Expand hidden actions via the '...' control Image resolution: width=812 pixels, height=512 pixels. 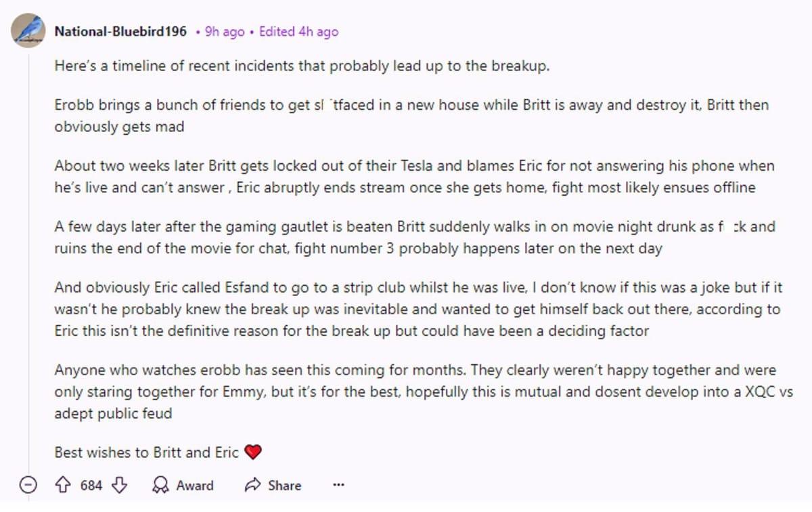(x=338, y=484)
